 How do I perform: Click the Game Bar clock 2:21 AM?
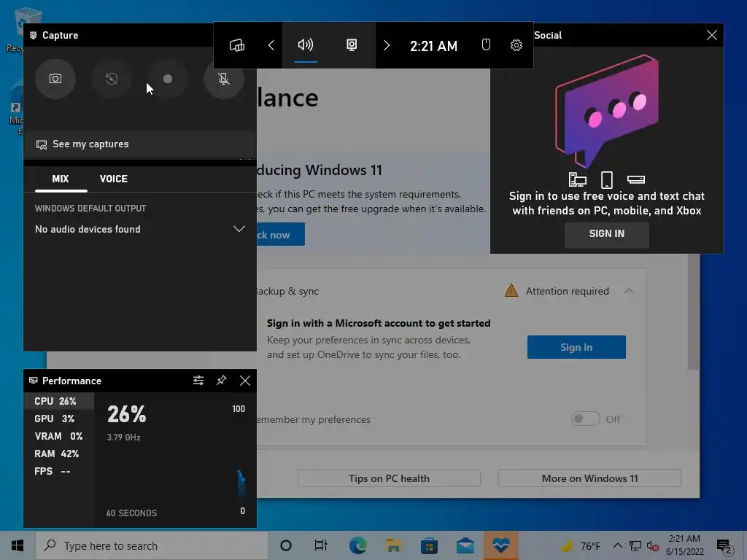(433, 46)
